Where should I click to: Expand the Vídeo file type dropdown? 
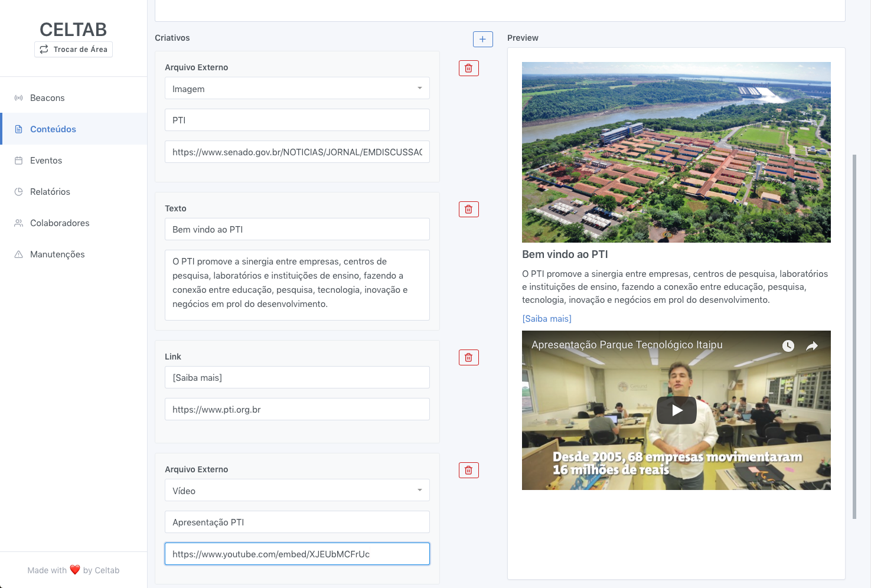click(297, 491)
